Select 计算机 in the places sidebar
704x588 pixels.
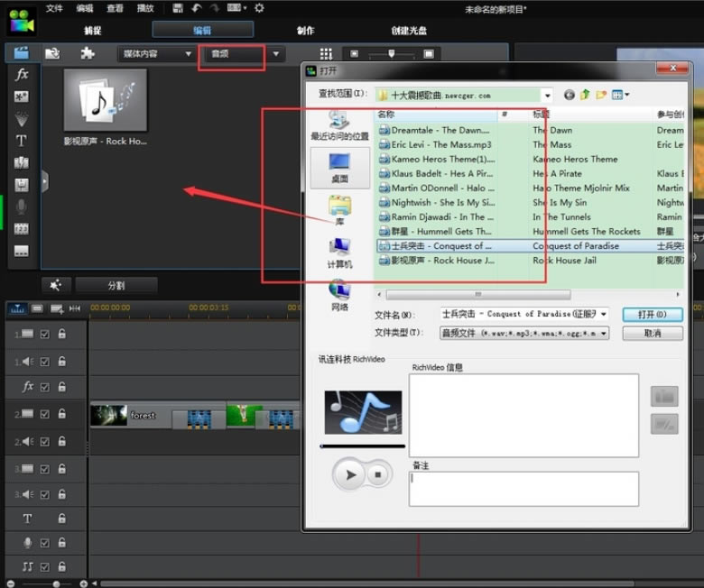(x=339, y=253)
